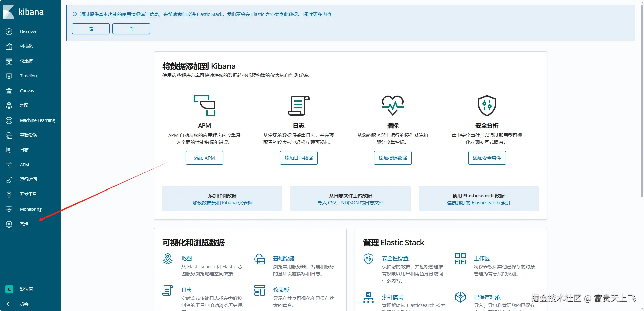Select 可视化 in the side menu
Image resolution: width=644 pixels, height=311 pixels.
(26, 46)
